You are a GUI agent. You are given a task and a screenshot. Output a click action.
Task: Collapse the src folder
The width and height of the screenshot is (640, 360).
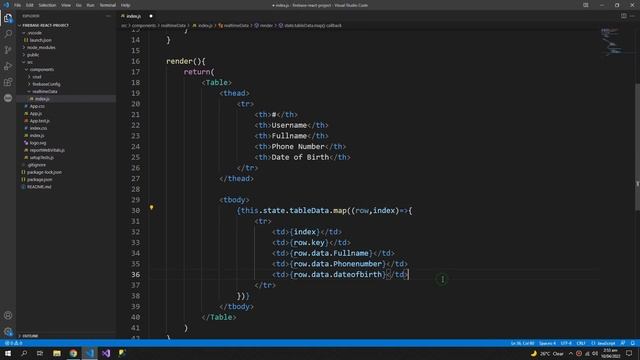tap(30, 62)
